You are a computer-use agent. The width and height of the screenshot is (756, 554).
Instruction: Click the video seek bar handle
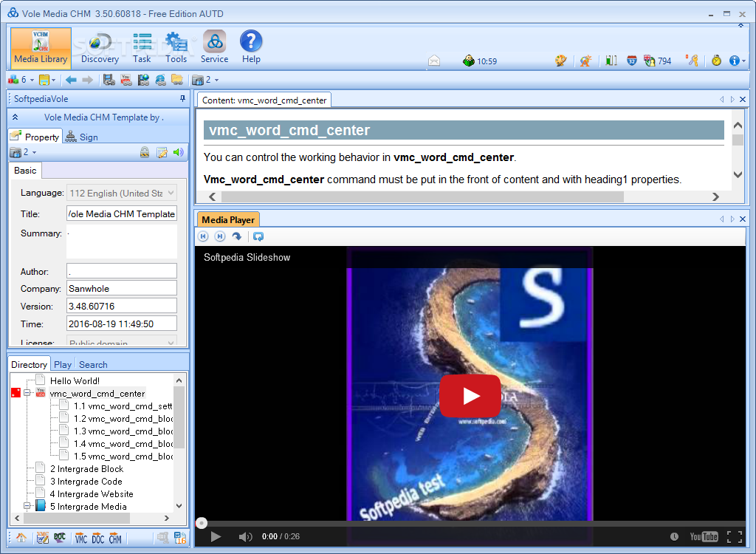coord(202,523)
